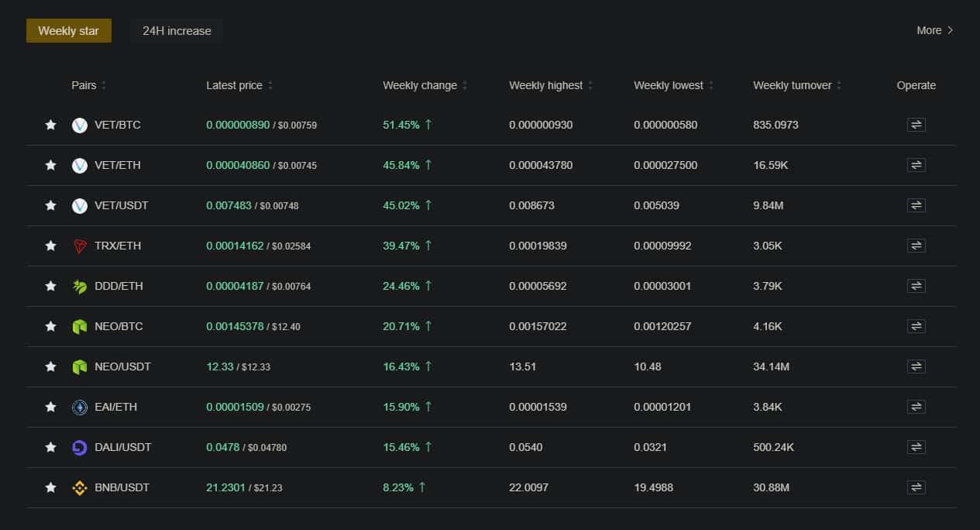980x530 pixels.
Task: Open trade via the NEO/USDT operate icon
Action: 916,367
